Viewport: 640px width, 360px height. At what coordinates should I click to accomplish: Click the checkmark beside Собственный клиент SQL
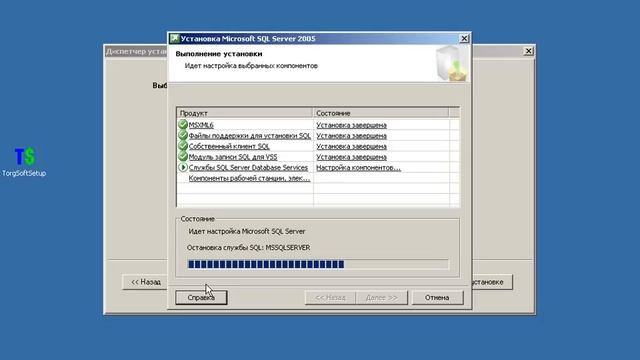click(183, 146)
